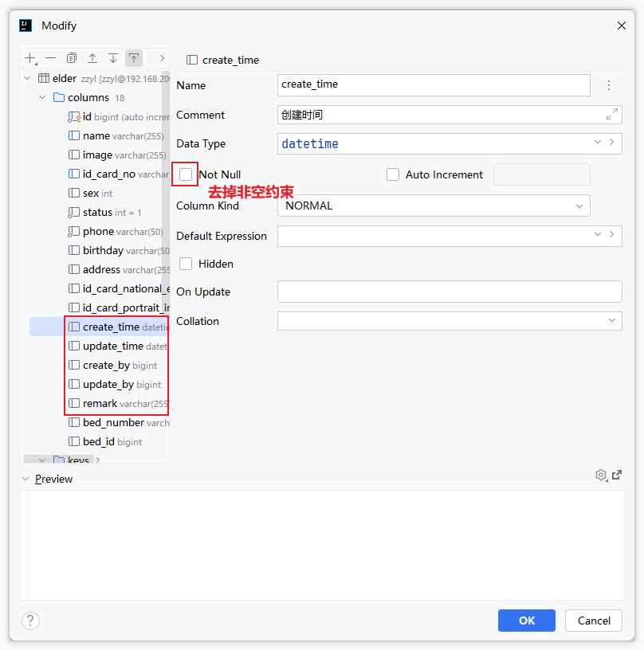
Task: Collapse the elder table tree node
Action: (27, 78)
